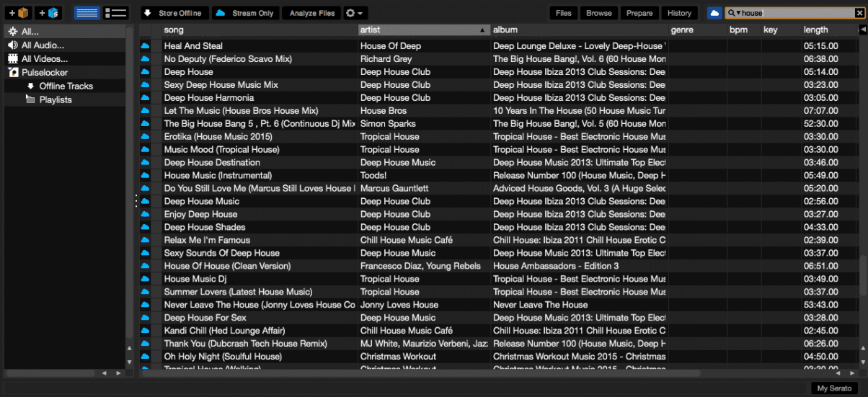The image size is (868, 397).
Task: Open Offline Tracks under Pulselocker
Action: pos(66,86)
